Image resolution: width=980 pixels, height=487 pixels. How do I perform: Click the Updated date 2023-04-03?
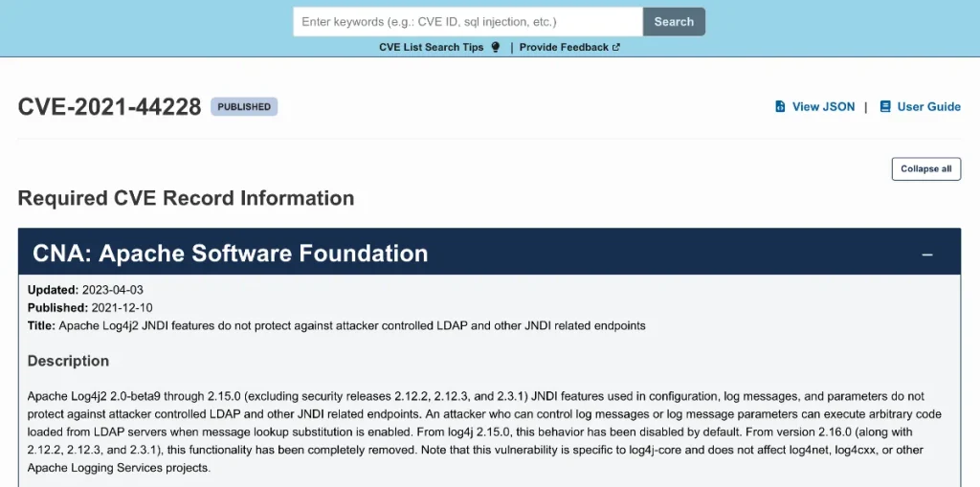[113, 290]
